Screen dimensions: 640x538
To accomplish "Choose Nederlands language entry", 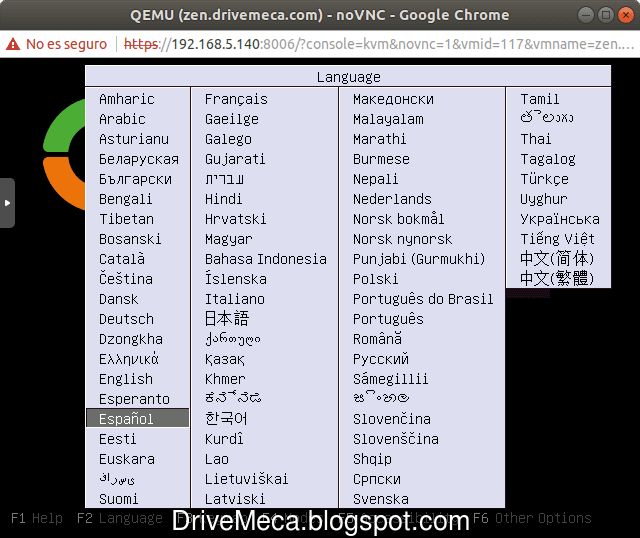I will click(392, 199).
